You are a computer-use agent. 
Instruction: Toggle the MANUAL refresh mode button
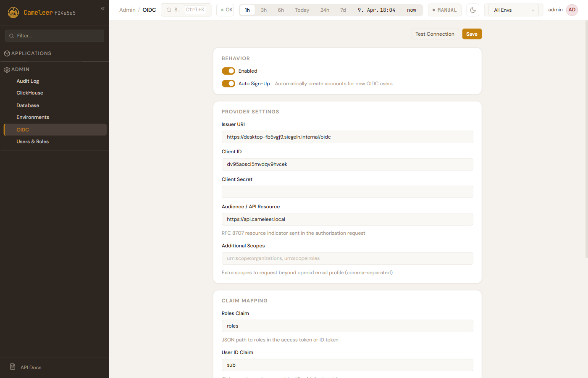(x=444, y=10)
